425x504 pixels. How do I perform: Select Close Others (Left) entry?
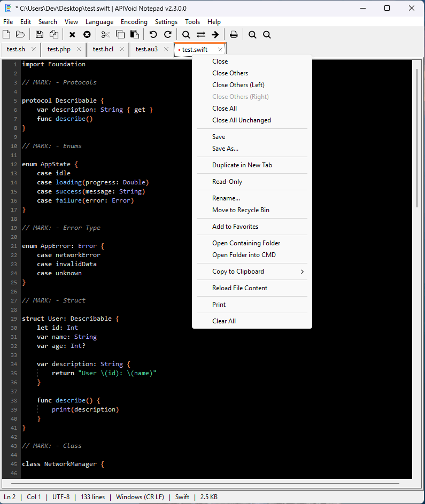tap(252, 85)
